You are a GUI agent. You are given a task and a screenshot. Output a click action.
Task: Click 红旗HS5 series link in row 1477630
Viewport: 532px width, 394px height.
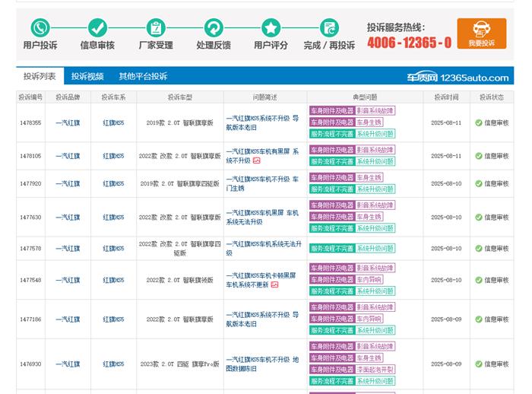pos(113,218)
